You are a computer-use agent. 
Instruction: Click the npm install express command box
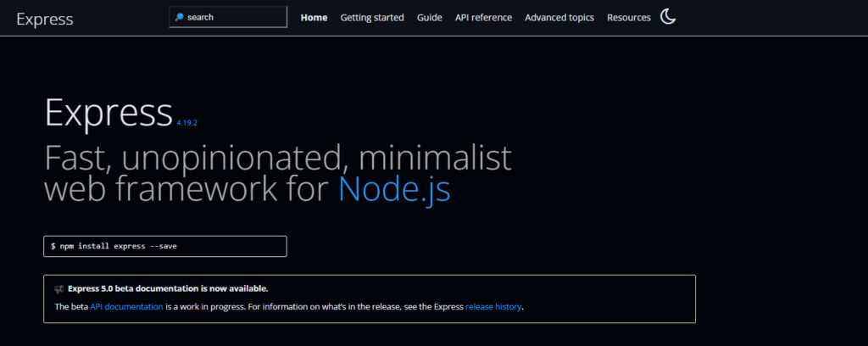(165, 246)
